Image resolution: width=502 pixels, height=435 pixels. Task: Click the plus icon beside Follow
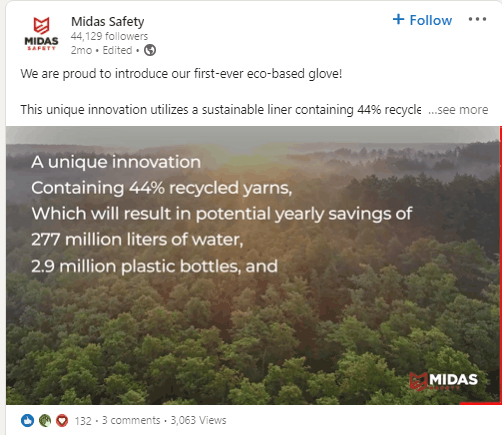[398, 19]
